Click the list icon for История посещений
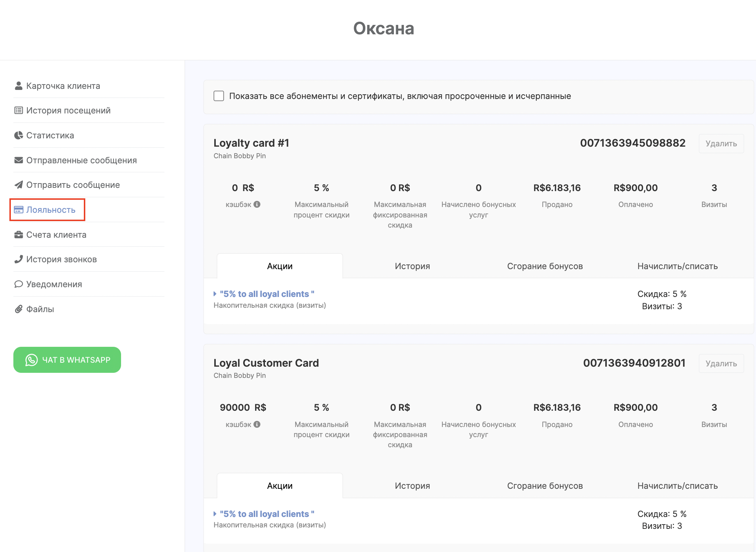Image resolution: width=756 pixels, height=552 pixels. click(18, 111)
